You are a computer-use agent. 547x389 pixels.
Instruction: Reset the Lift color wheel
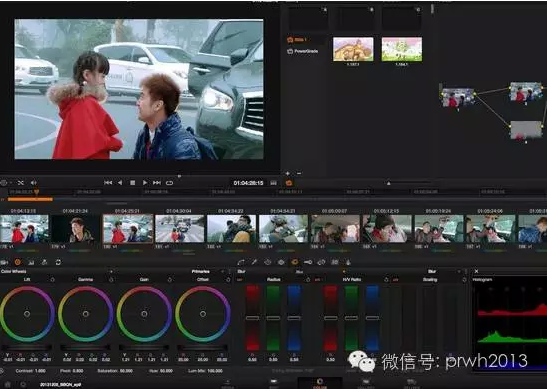[x=52, y=280]
